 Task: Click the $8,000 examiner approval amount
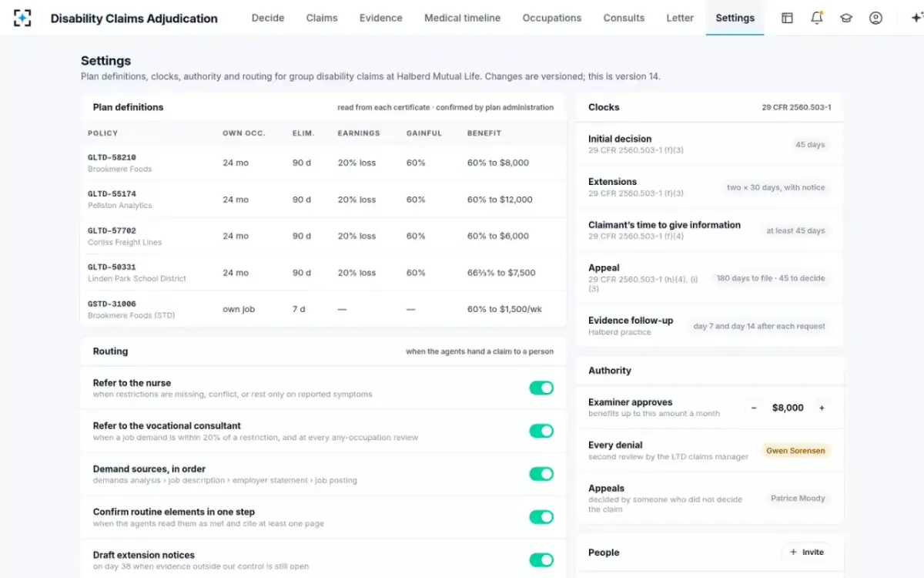788,408
